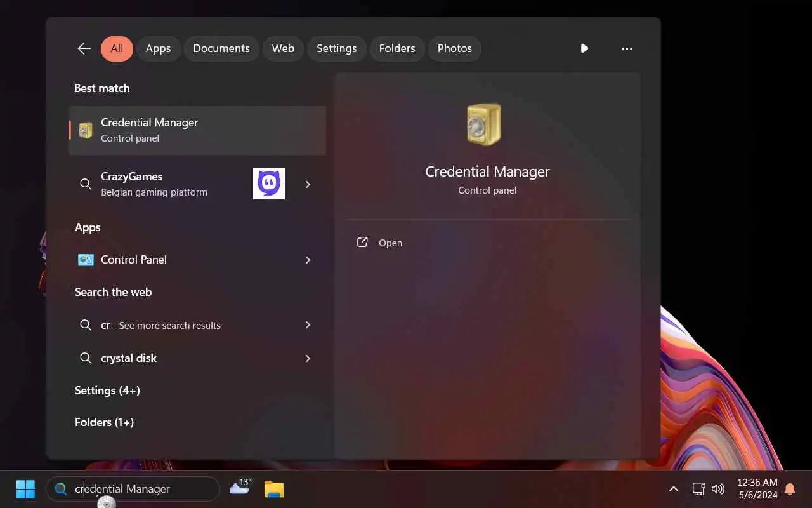This screenshot has height=508, width=812.
Task: Select 'cr - See more search results'
Action: (197, 325)
